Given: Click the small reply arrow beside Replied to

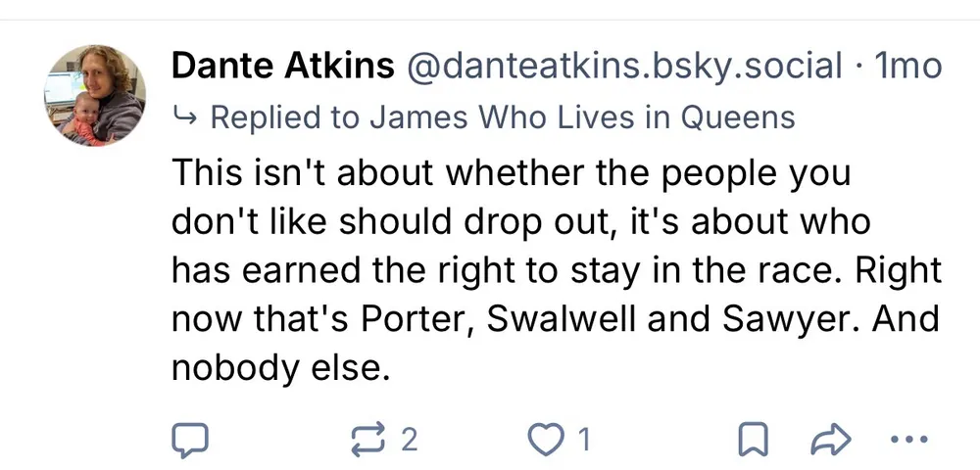Looking at the screenshot, I should [184, 118].
